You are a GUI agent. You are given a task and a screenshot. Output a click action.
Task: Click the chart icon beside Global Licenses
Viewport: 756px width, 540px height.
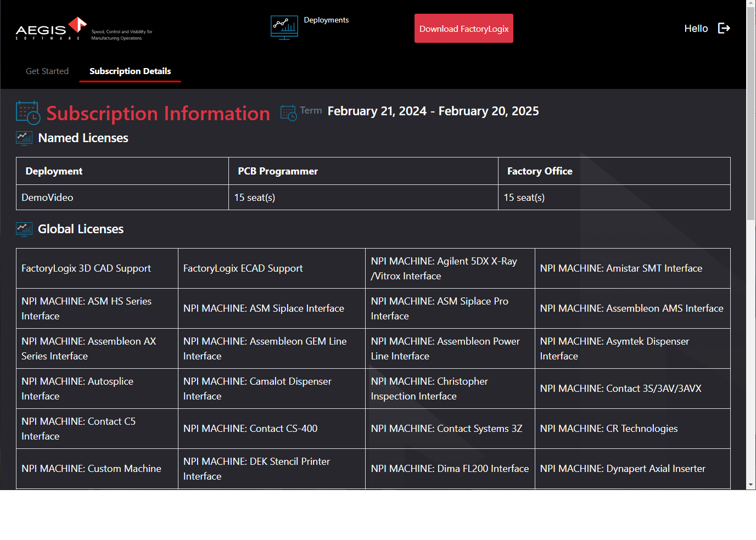24,229
